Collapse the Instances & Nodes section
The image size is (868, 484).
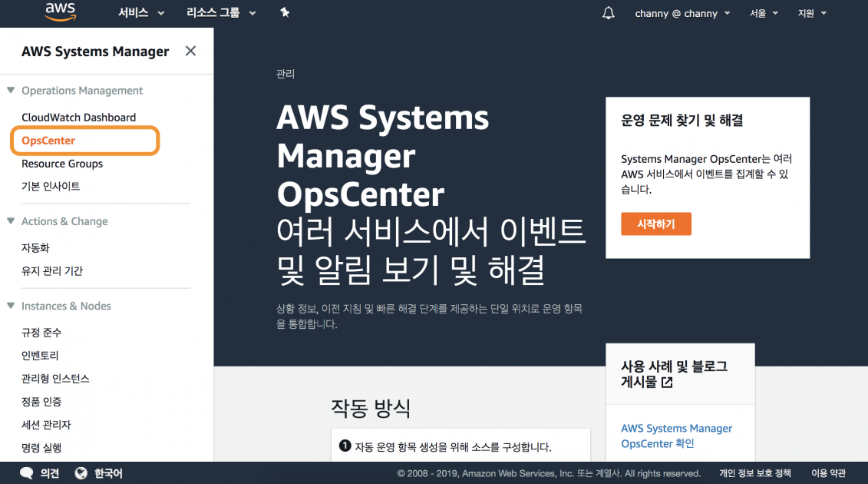(12, 306)
